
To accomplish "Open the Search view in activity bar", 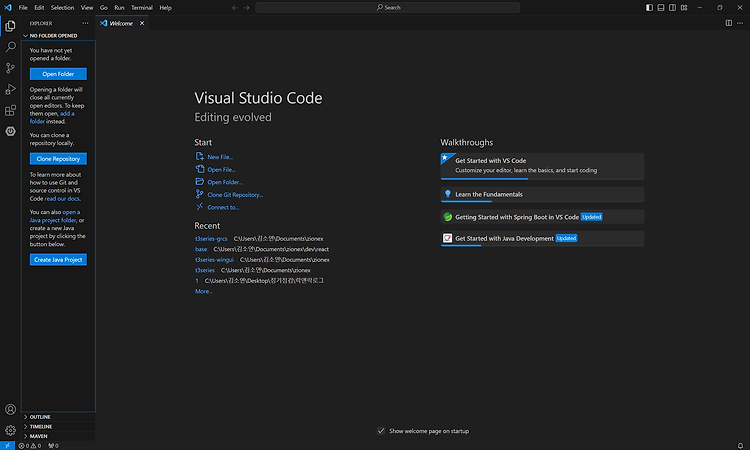I will pos(10,47).
